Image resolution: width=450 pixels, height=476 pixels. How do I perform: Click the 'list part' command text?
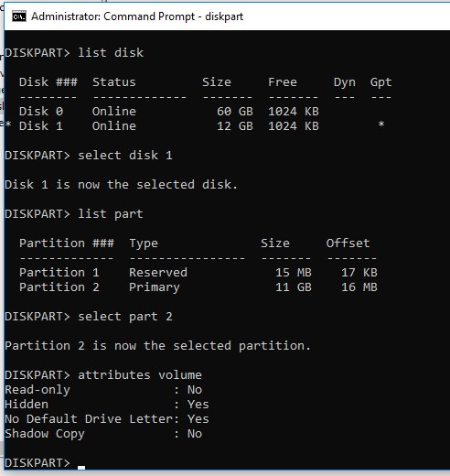pos(111,214)
